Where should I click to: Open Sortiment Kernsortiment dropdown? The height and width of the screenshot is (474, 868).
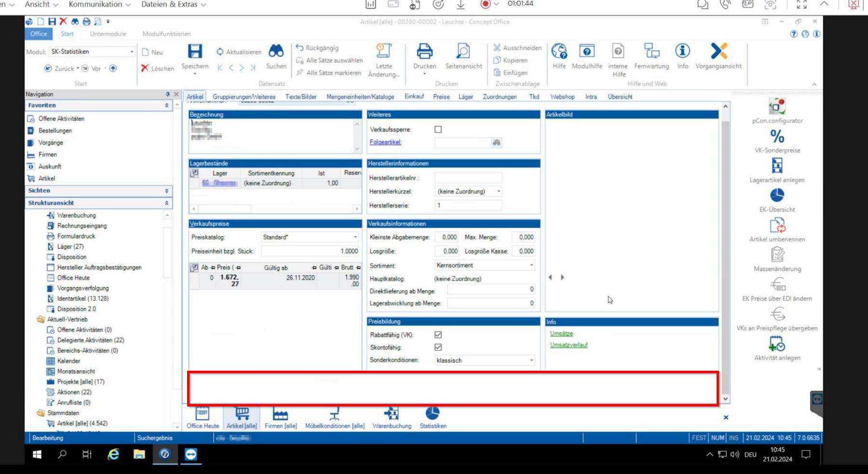[x=531, y=265]
